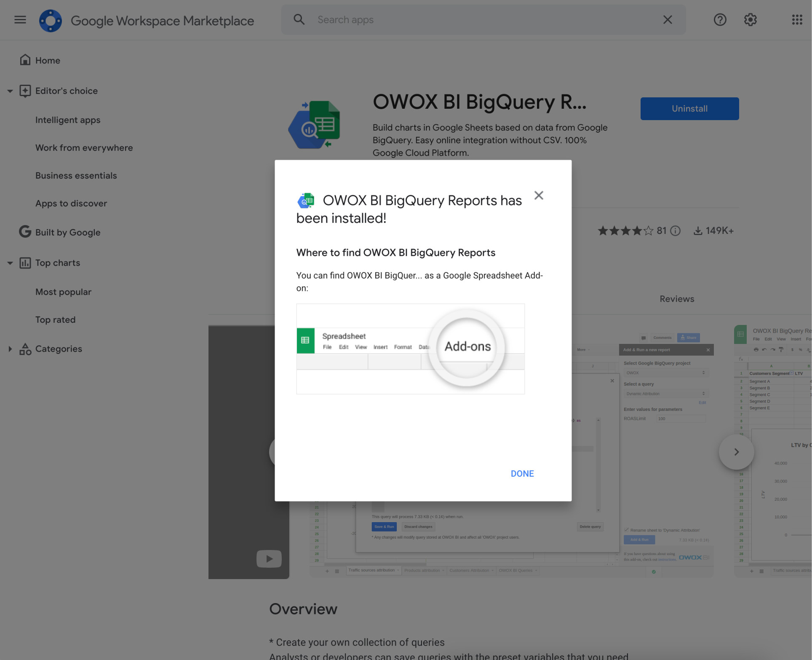Focus the Search apps field
Screen dimensions: 812x660
(484, 20)
